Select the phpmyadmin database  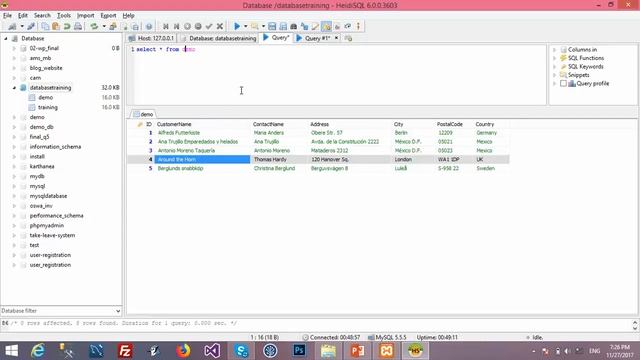47,226
